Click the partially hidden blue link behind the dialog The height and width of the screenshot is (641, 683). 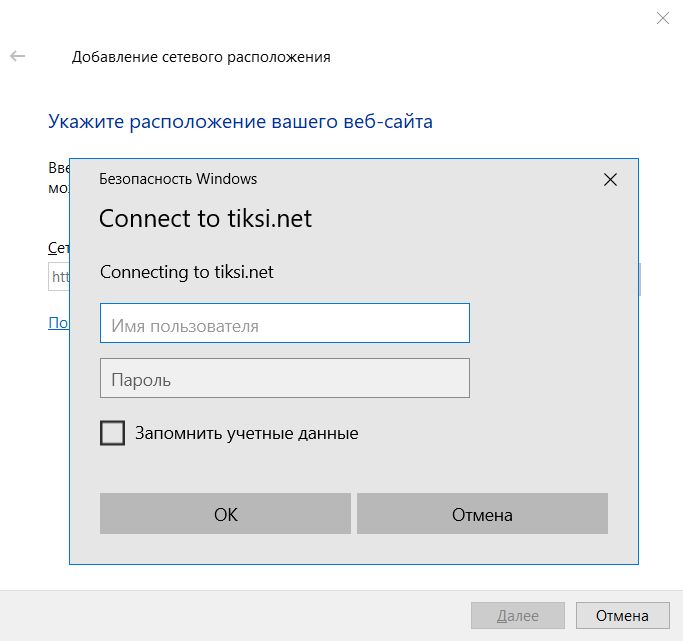pos(58,323)
